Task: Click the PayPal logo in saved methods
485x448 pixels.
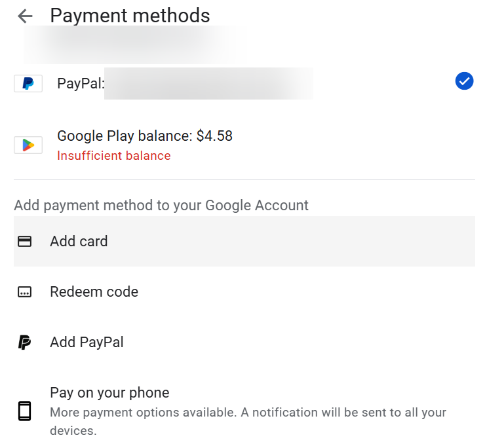Action: [28, 83]
